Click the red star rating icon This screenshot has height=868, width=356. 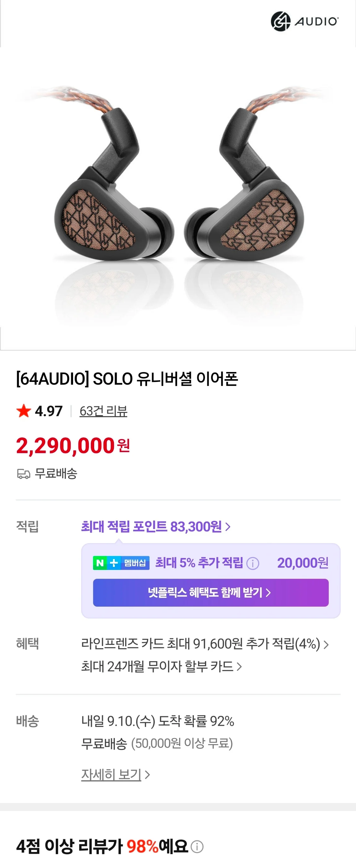tap(24, 411)
